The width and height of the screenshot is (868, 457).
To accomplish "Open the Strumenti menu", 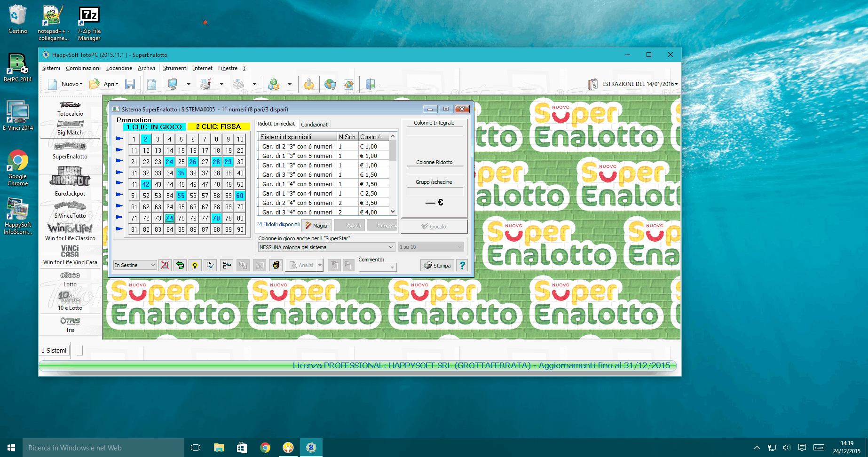I will point(175,68).
